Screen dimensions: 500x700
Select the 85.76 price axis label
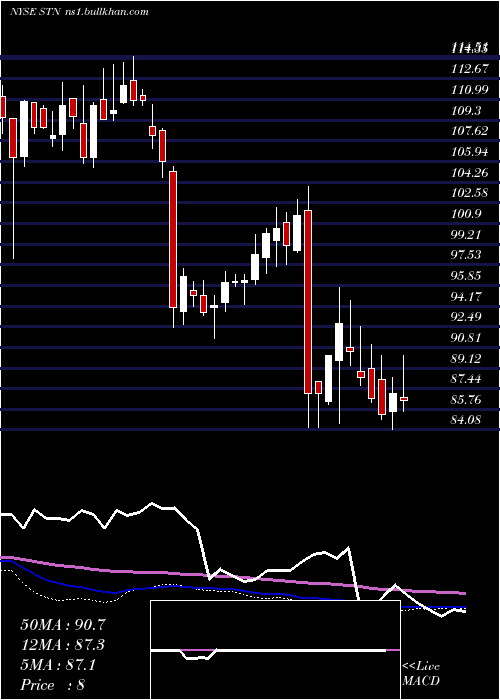pos(466,399)
